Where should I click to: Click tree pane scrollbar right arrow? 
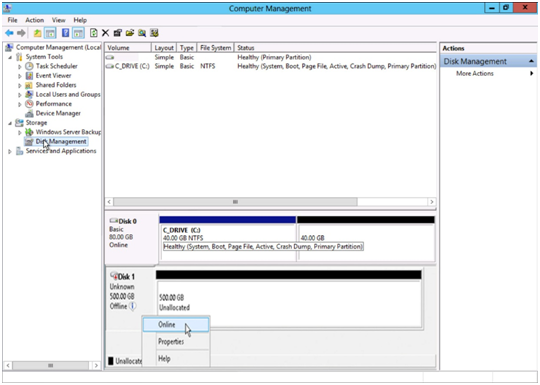(x=96, y=365)
